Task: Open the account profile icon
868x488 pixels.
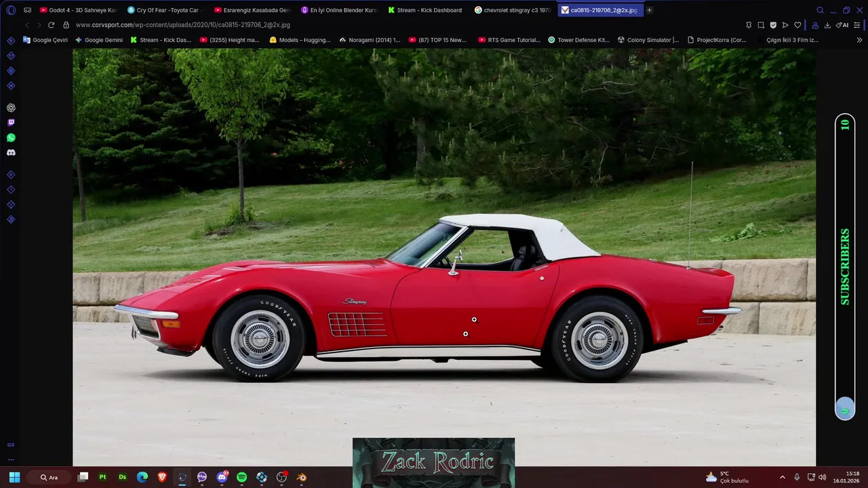Action: (x=815, y=25)
